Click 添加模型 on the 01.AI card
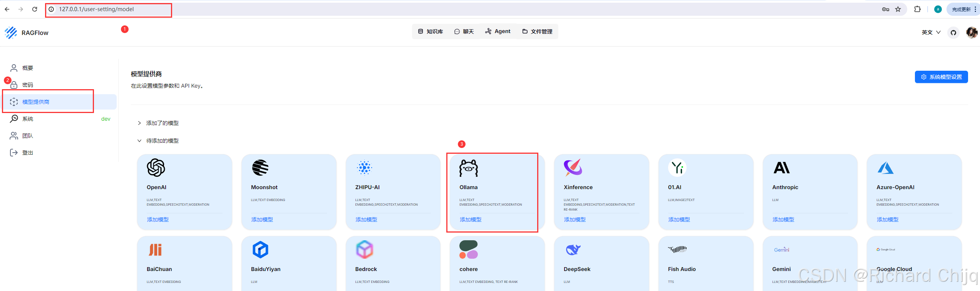The height and width of the screenshot is (291, 980). coord(679,219)
